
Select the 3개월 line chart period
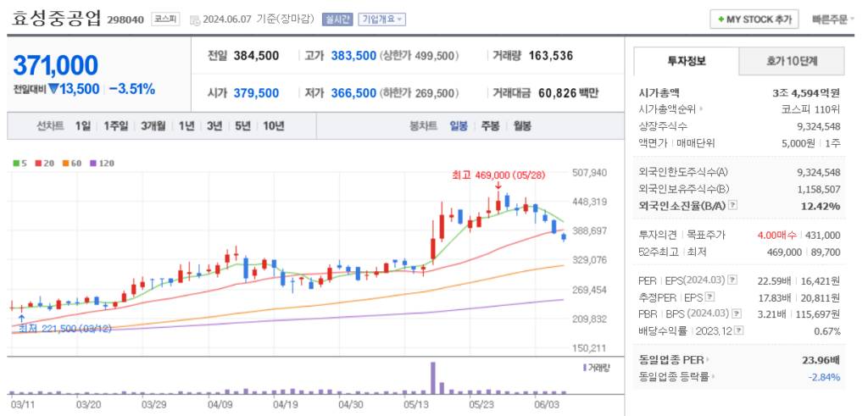click(153, 125)
